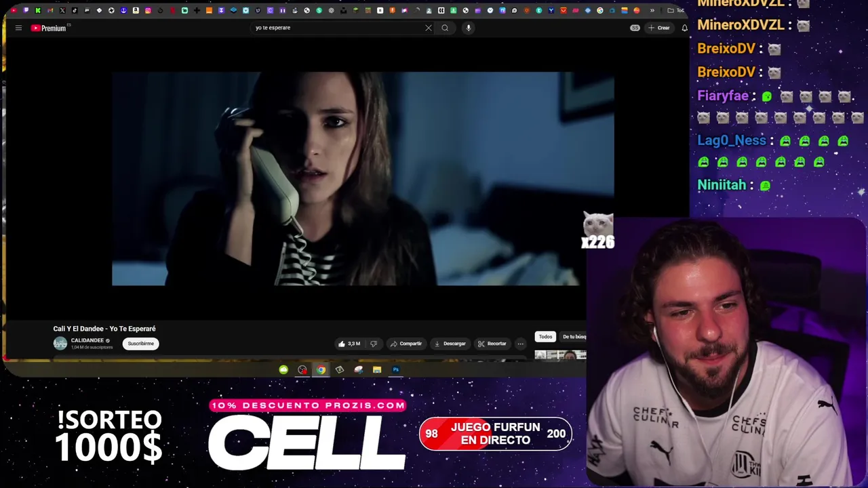Open the TikTok bookmark icon

coord(75,10)
